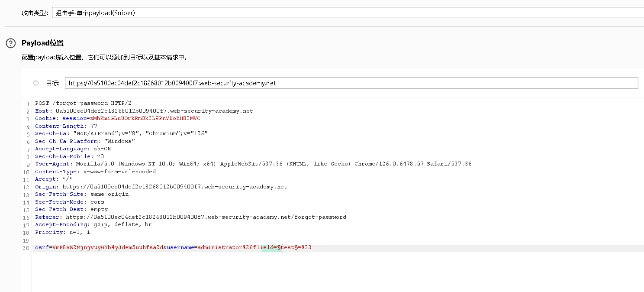Click the Sec-Fetch-Mode: cors line
Viewport: 644px width, 292px height.
70,202
